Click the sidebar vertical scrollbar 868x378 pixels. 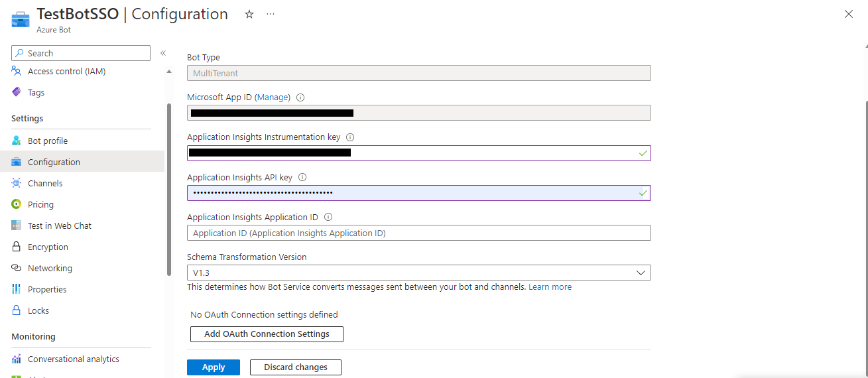click(x=169, y=189)
